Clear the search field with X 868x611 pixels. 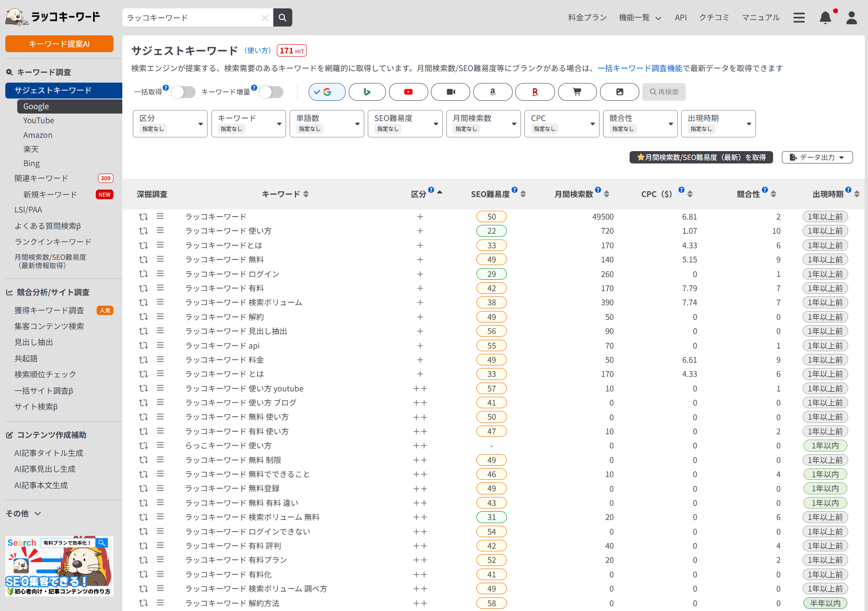[x=264, y=18]
